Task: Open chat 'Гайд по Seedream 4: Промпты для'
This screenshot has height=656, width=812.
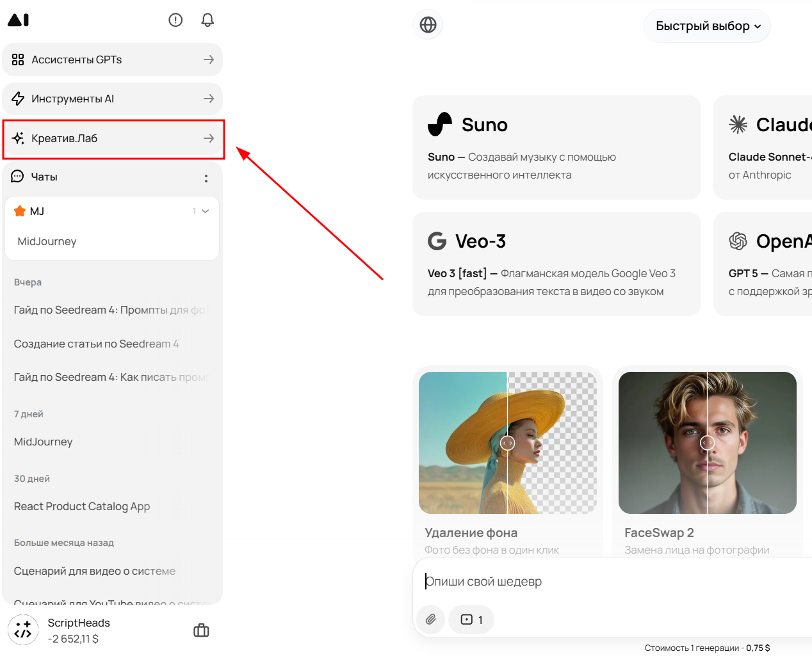Action: point(112,310)
